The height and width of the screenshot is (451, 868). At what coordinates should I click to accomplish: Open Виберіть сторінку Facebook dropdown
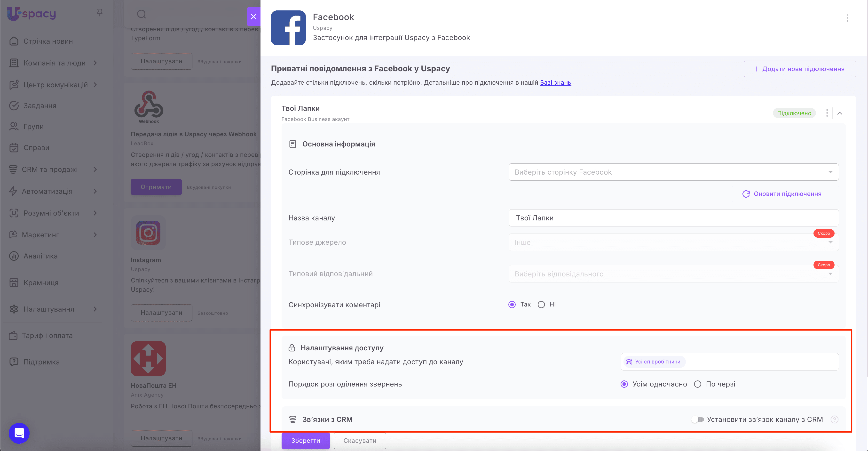coord(673,172)
